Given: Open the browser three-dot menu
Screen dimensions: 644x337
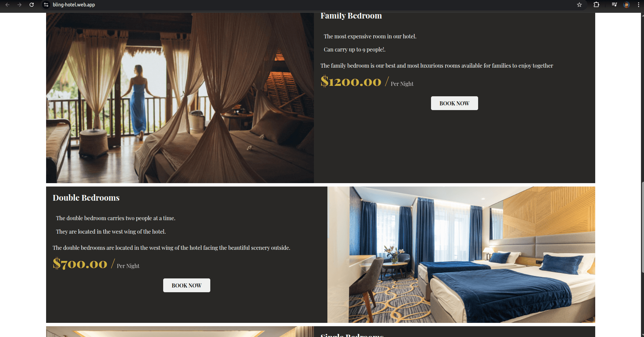Looking at the screenshot, I should pos(639,5).
